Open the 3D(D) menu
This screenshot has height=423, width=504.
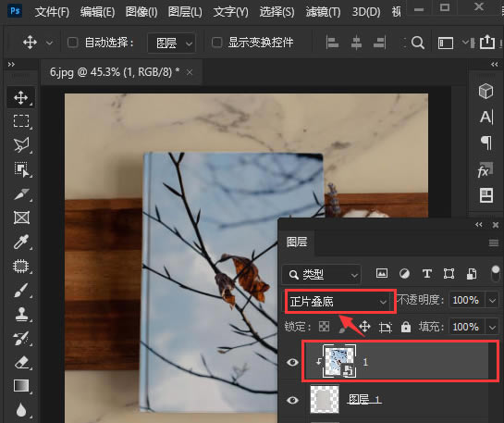pos(366,12)
